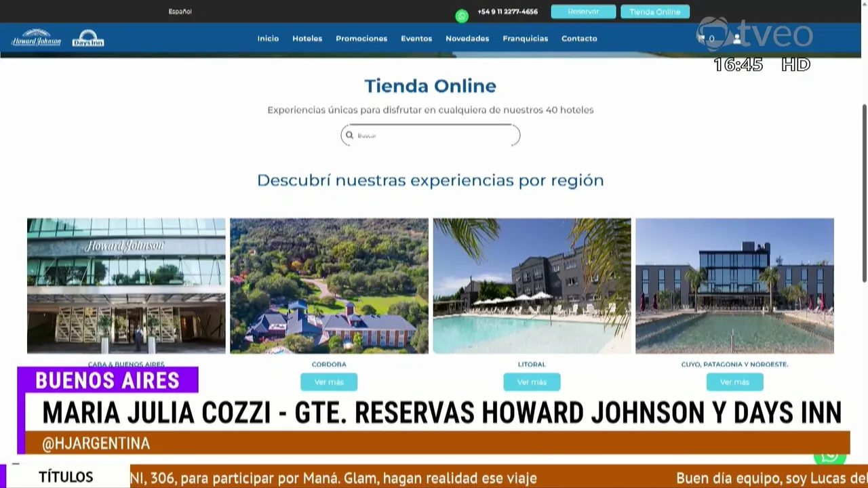Image resolution: width=868 pixels, height=488 pixels.
Task: Open the Howard Johnson building photo
Action: coord(126,285)
